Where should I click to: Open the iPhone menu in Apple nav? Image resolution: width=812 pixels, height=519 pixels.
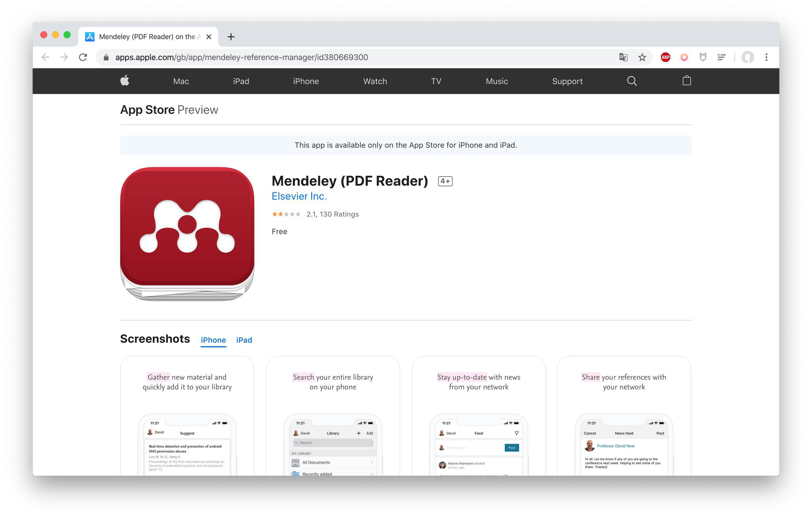click(306, 81)
